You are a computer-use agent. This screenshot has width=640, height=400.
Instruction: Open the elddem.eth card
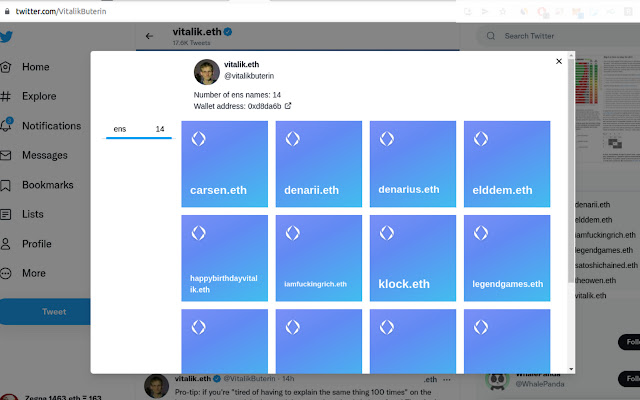click(x=507, y=164)
